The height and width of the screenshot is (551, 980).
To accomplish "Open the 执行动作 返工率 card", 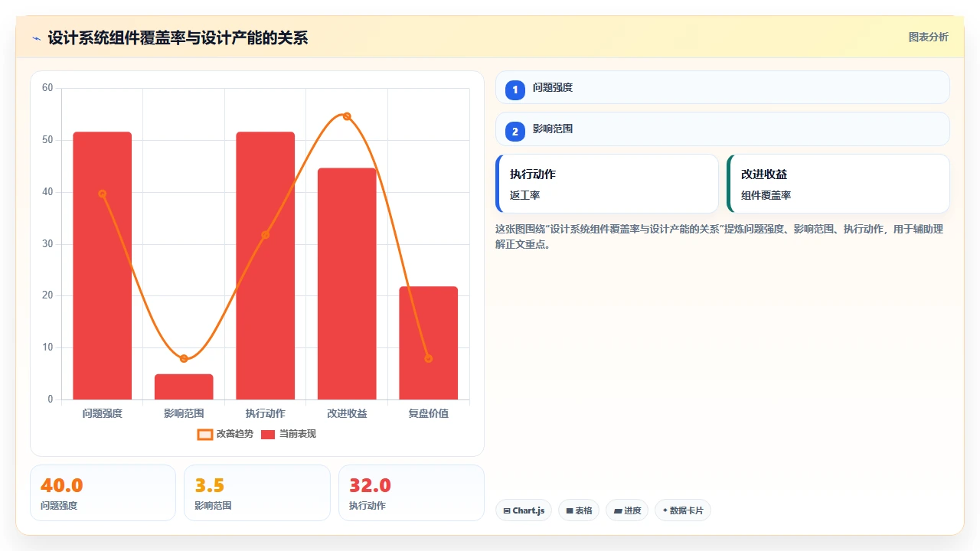I will (x=607, y=184).
